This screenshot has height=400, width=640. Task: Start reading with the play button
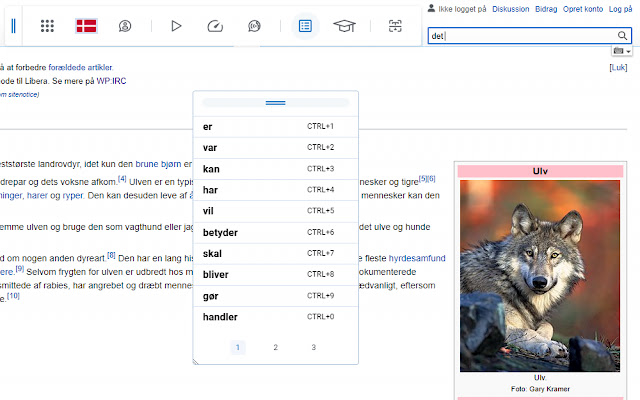[176, 26]
